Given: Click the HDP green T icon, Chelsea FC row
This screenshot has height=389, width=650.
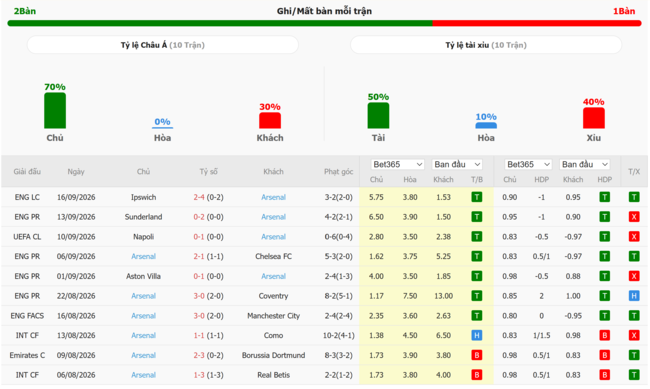Looking at the screenshot, I should [604, 256].
